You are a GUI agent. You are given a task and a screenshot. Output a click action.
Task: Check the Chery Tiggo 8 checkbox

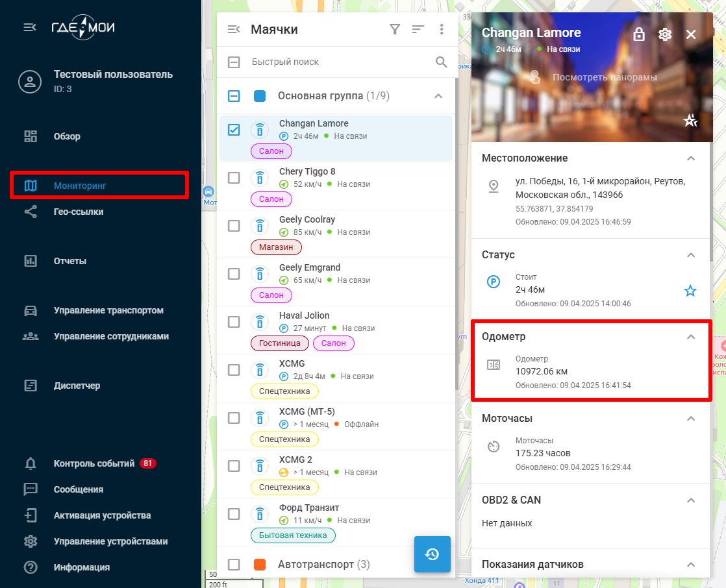coord(234,178)
